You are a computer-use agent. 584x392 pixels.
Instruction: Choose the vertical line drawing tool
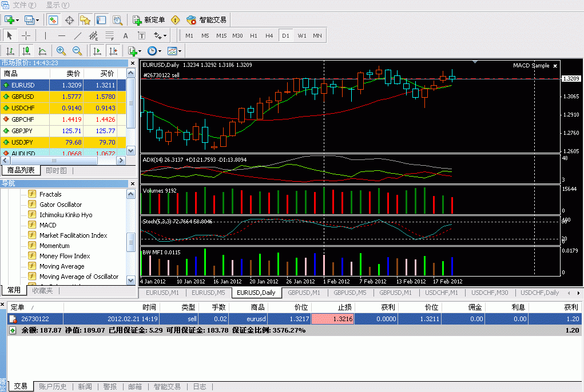click(45, 35)
